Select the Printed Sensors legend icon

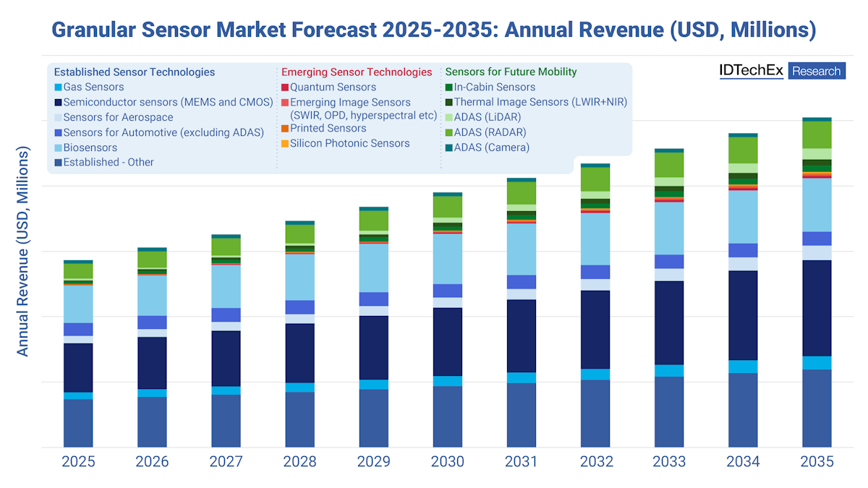click(x=285, y=128)
